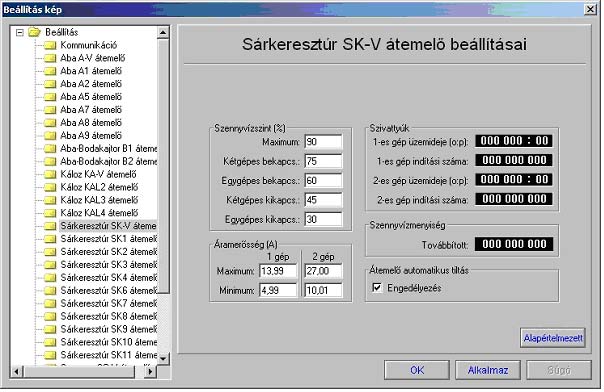Click folder icon beside Káloz KAL2 átemelő
Viewport: 604px width, 392px height.
coord(50,188)
